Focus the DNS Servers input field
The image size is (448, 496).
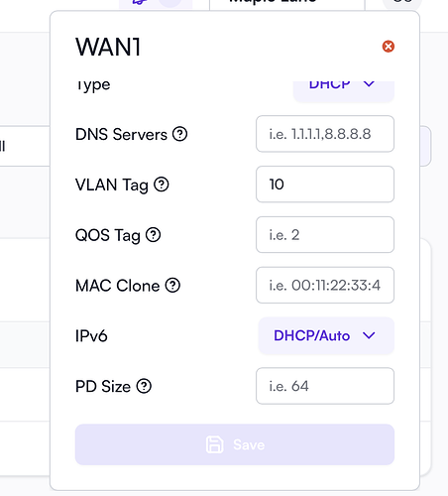point(325,134)
